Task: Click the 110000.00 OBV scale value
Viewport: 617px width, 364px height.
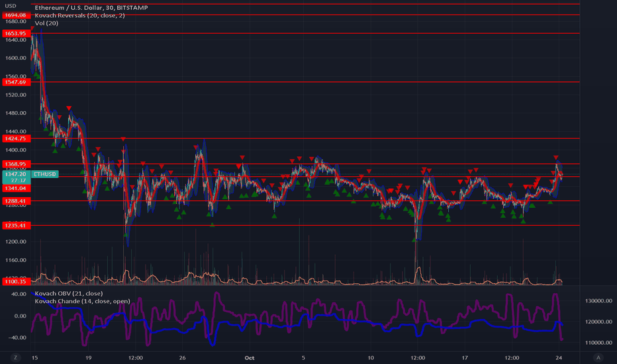Action: click(x=598, y=343)
